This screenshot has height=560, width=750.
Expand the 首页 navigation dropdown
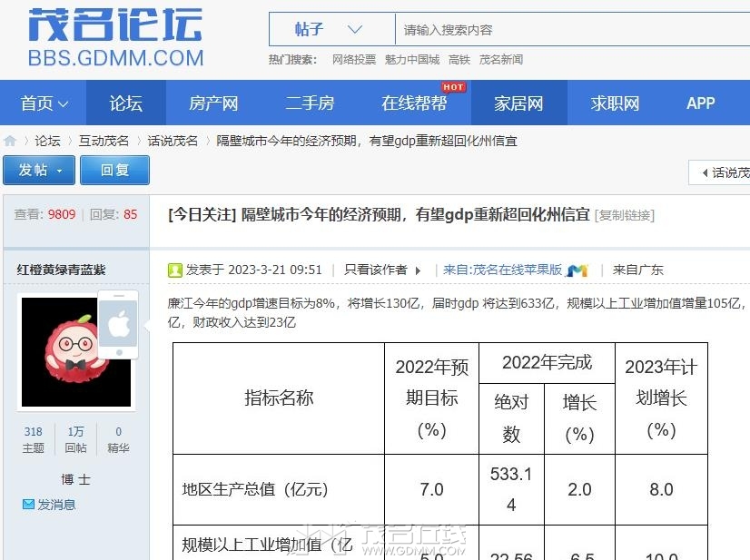[44, 103]
